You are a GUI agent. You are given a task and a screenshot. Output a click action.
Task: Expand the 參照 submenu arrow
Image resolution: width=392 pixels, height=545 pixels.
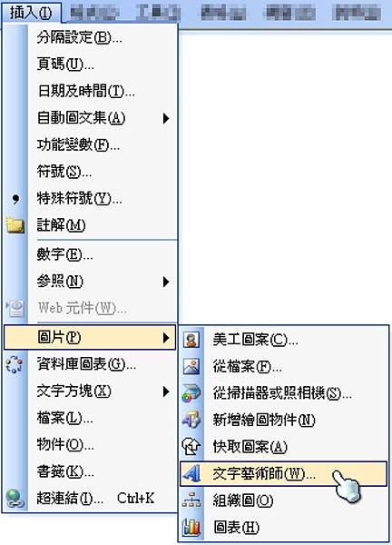pos(166,282)
